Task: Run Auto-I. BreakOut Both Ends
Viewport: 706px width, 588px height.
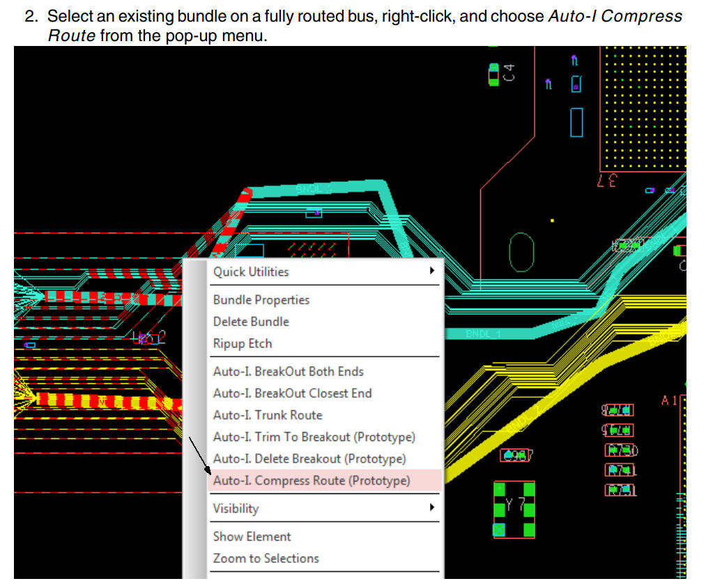Action: [x=325, y=371]
